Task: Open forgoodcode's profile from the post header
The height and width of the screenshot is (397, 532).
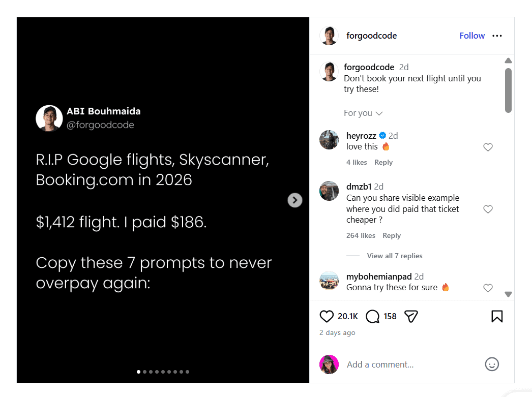Action: [371, 36]
